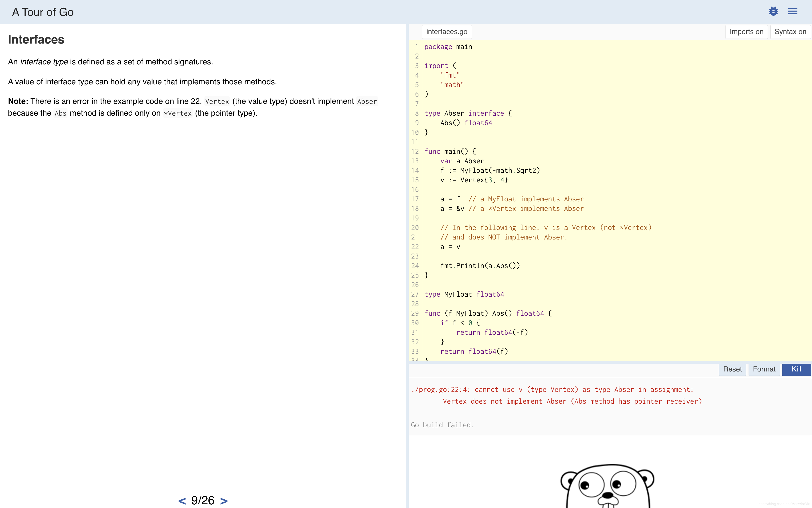Click the bug report icon
812x508 pixels.
pyautogui.click(x=773, y=11)
